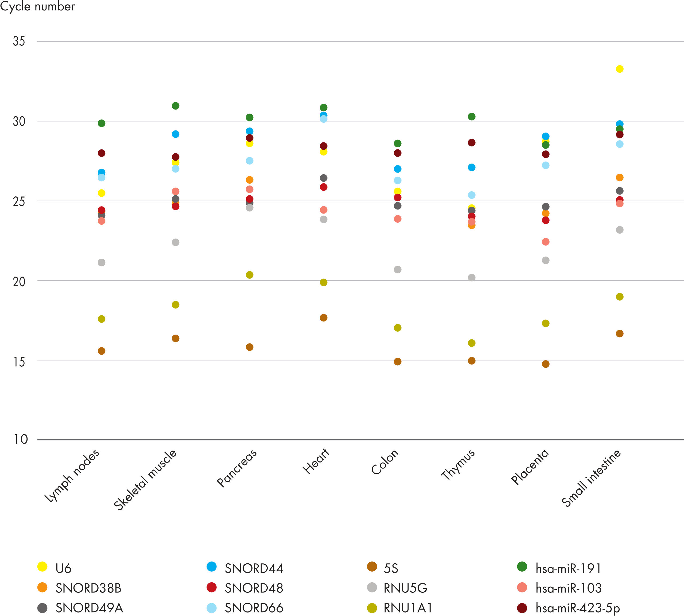This screenshot has width=684, height=616.
Task: Select the hsa-miR-103 legend label
Action: pos(569,588)
